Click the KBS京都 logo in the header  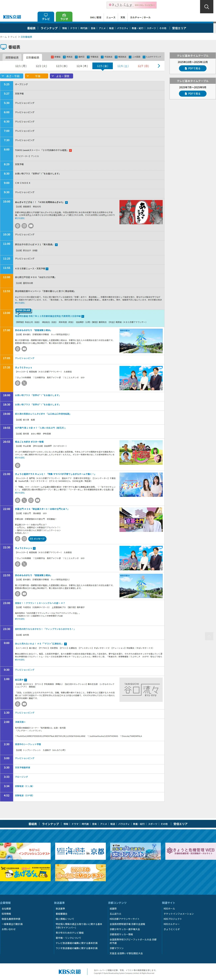pyautogui.click(x=12, y=17)
